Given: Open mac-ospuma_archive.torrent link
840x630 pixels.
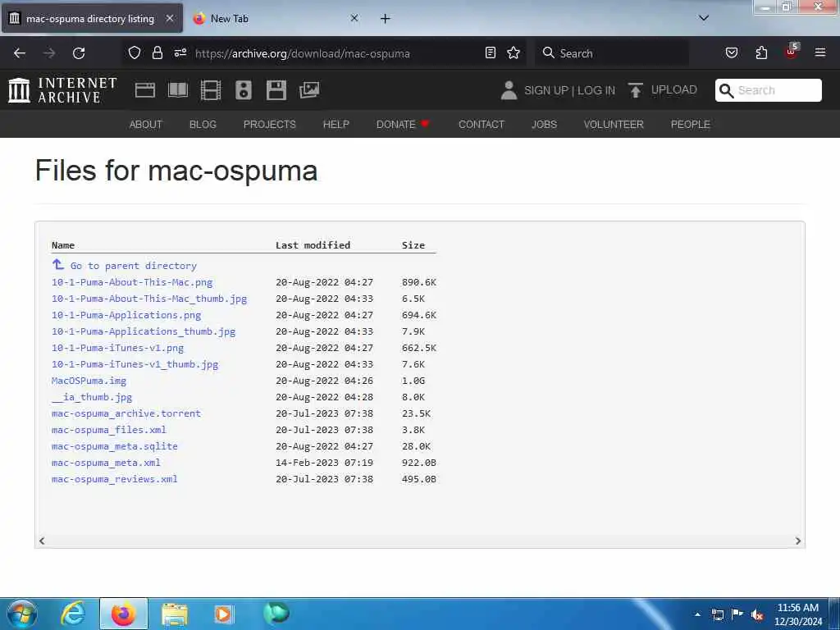Looking at the screenshot, I should click(126, 413).
